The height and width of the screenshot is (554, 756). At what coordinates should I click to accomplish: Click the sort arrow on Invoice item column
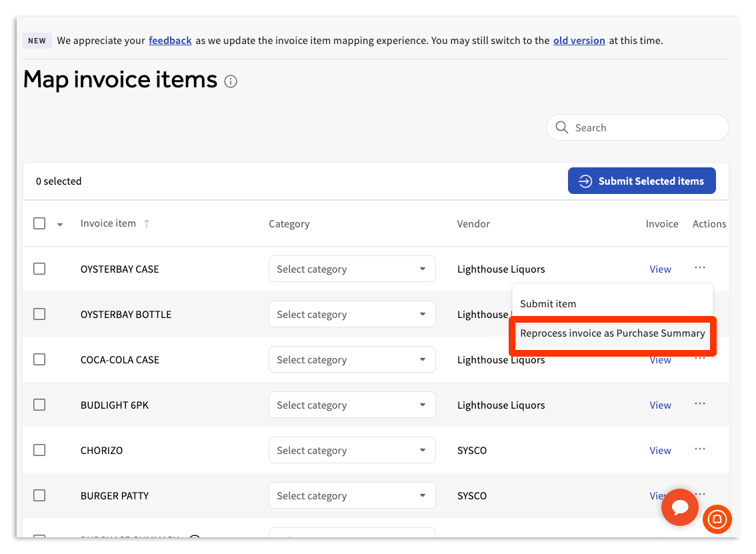tap(147, 224)
